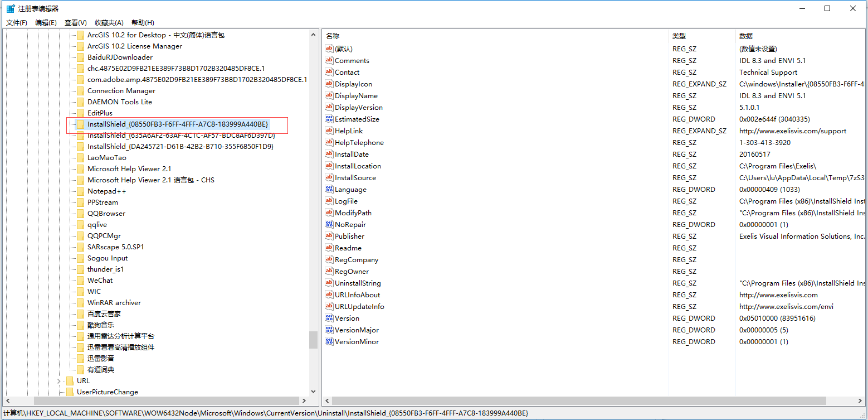The width and height of the screenshot is (868, 420).
Task: Click the string icon of Comments value
Action: point(329,60)
